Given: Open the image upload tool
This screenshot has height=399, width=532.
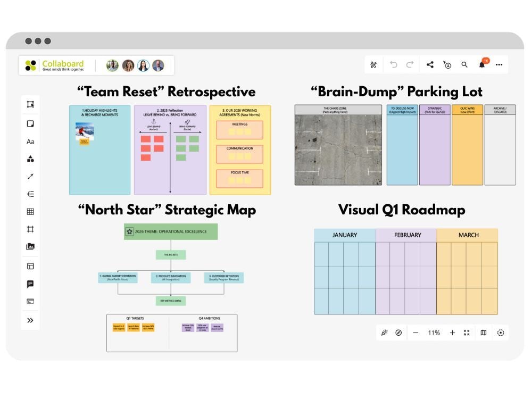Looking at the screenshot, I should (30, 246).
